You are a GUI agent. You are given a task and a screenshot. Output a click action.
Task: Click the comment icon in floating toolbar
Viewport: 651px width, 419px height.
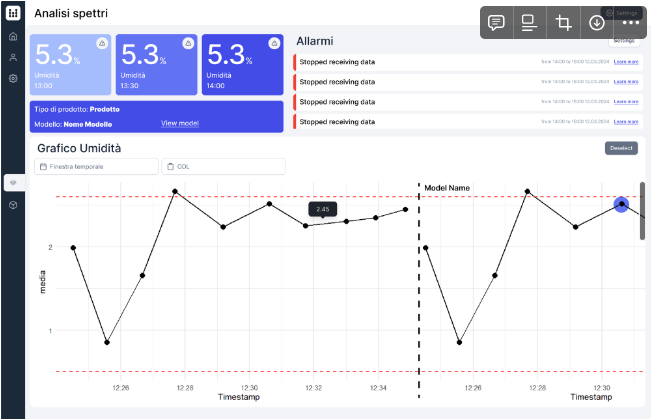[x=495, y=23]
